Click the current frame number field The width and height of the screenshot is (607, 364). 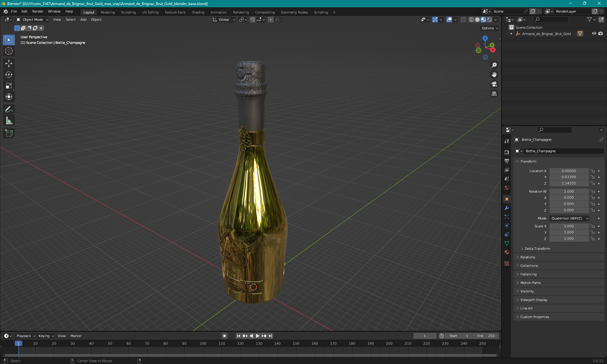point(425,336)
